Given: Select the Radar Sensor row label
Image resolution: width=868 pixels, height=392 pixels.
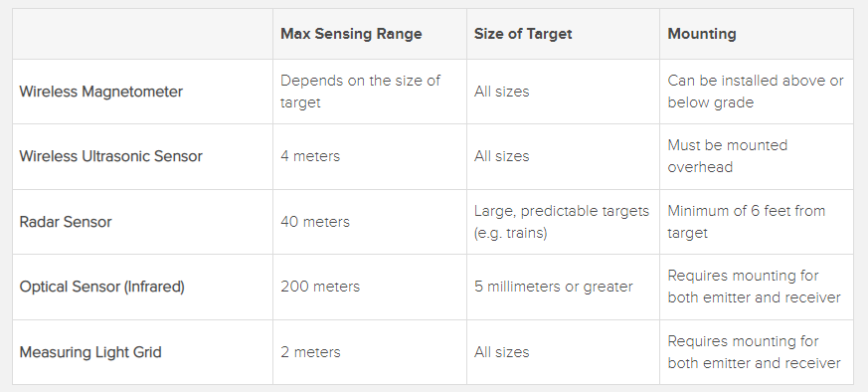Looking at the screenshot, I should tap(66, 222).
